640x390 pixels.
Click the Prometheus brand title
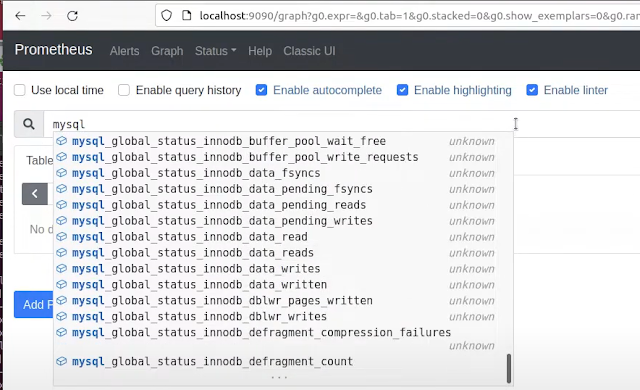click(x=53, y=49)
